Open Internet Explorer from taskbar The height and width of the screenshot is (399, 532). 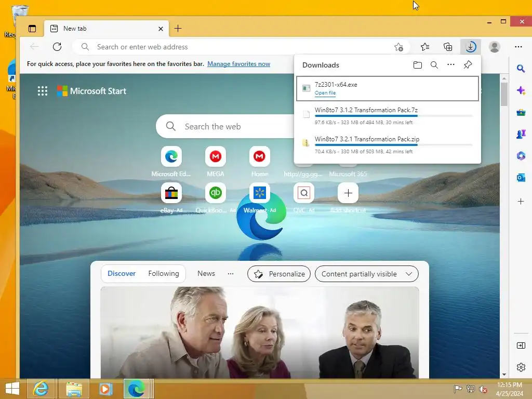(41, 389)
